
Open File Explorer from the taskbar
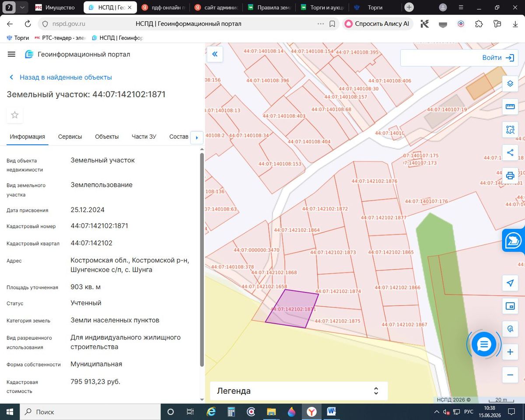coord(271,412)
